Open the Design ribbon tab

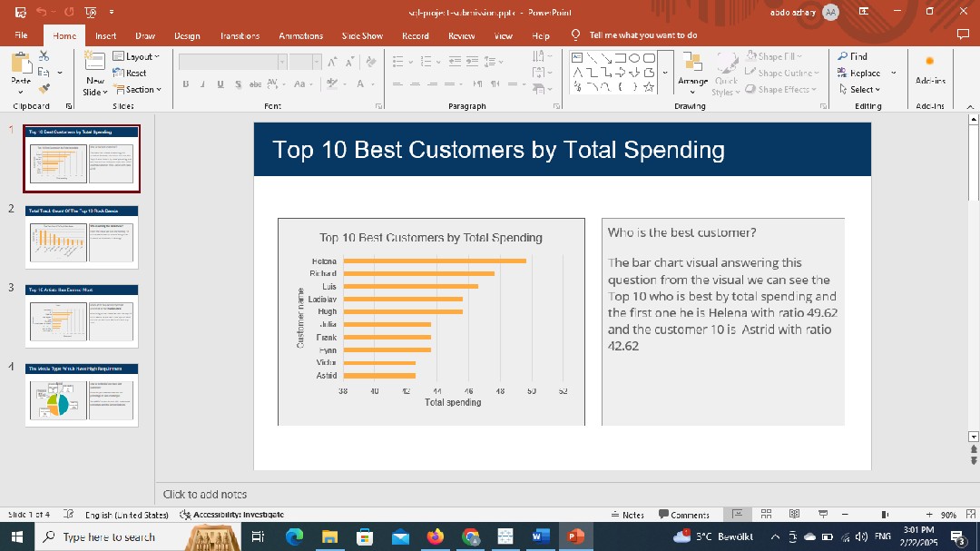coord(187,35)
